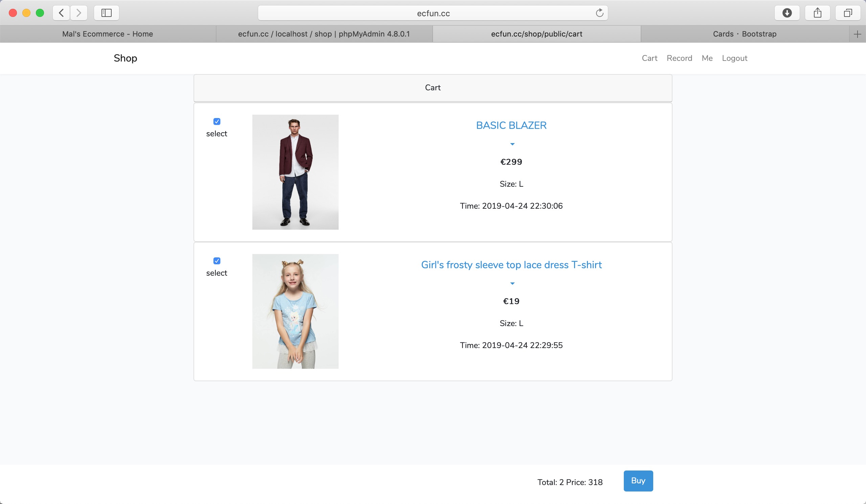The image size is (866, 504).
Task: Switch to Mal's Ecommerce - Home tab
Action: [x=108, y=34]
